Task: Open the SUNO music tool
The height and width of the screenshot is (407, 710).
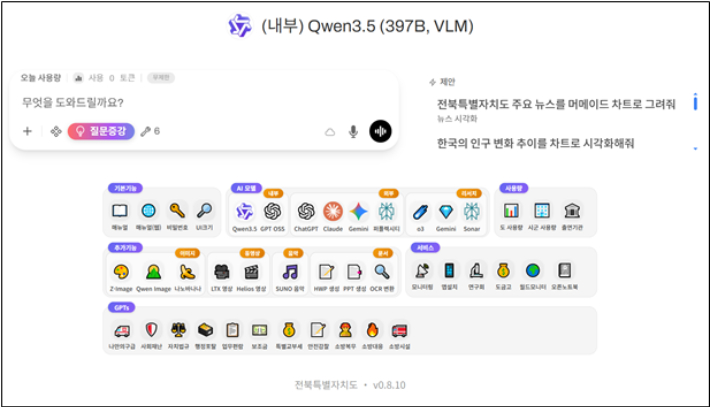Action: point(290,272)
